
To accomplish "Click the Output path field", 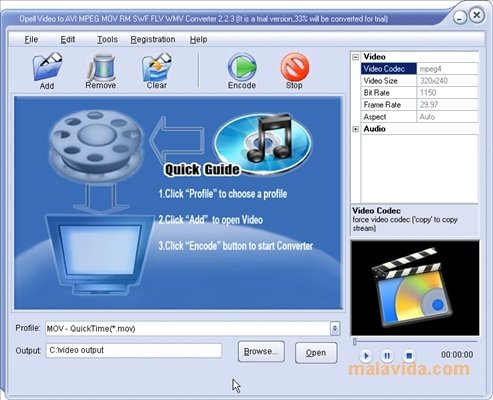I will coord(134,350).
